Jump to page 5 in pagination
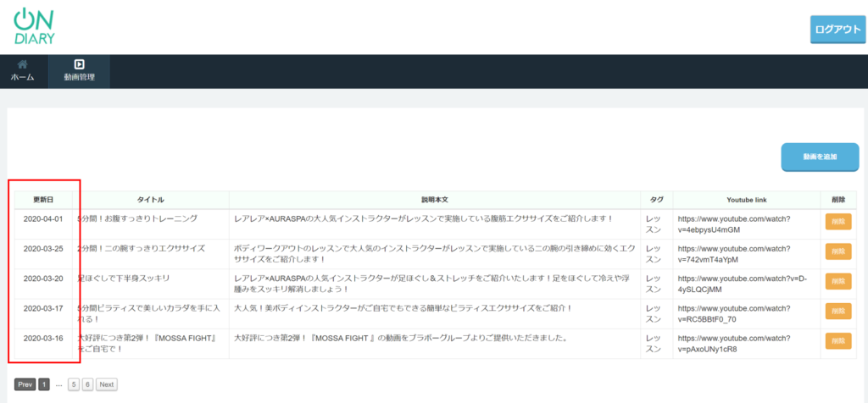868x403 pixels. (x=74, y=384)
